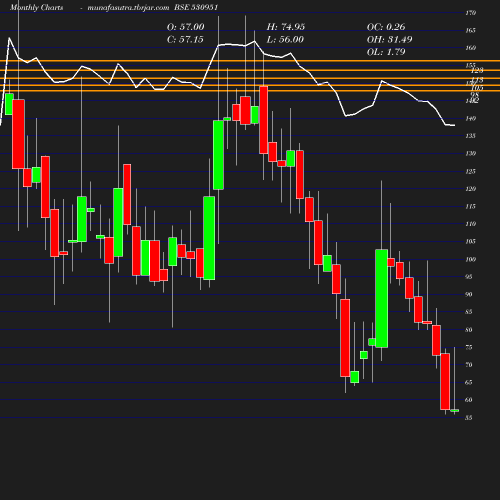Screen dimensions: 500x500
Task: Select the 'OH: 31.49' reading
Action: (389, 40)
